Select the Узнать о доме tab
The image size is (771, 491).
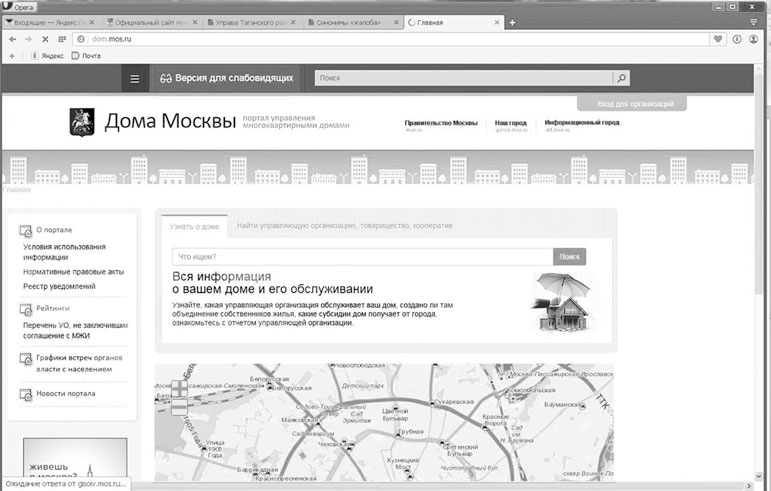194,227
